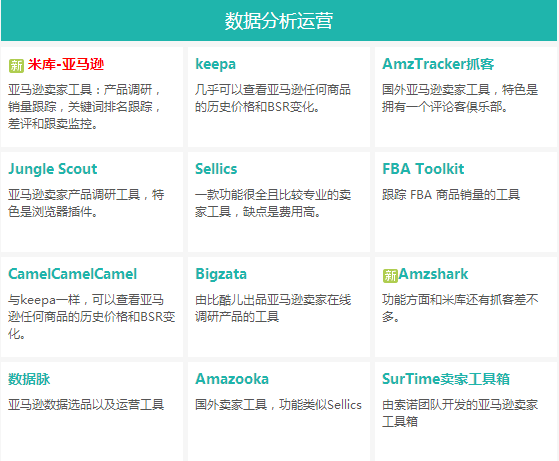The image size is (559, 461).
Task: Select the Sellics link
Action: click(216, 169)
